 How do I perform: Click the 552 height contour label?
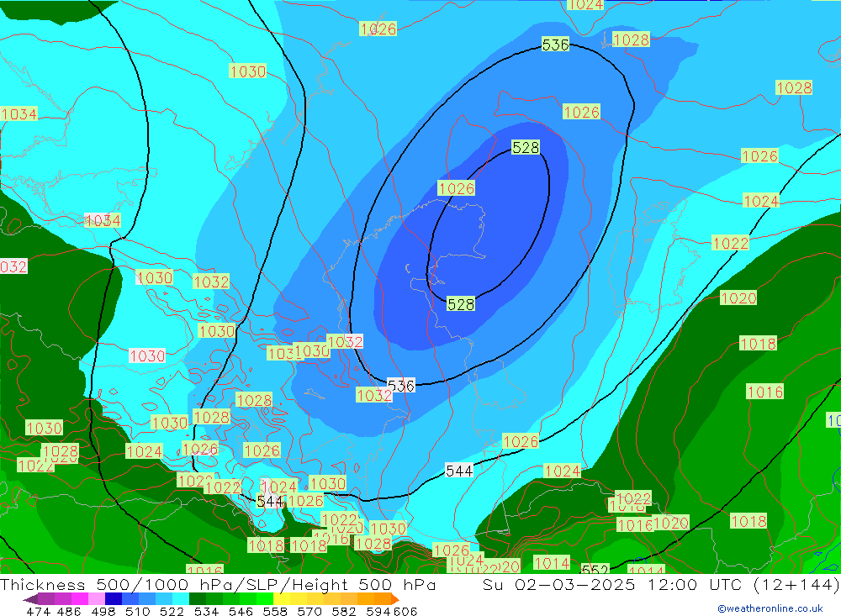click(595, 569)
